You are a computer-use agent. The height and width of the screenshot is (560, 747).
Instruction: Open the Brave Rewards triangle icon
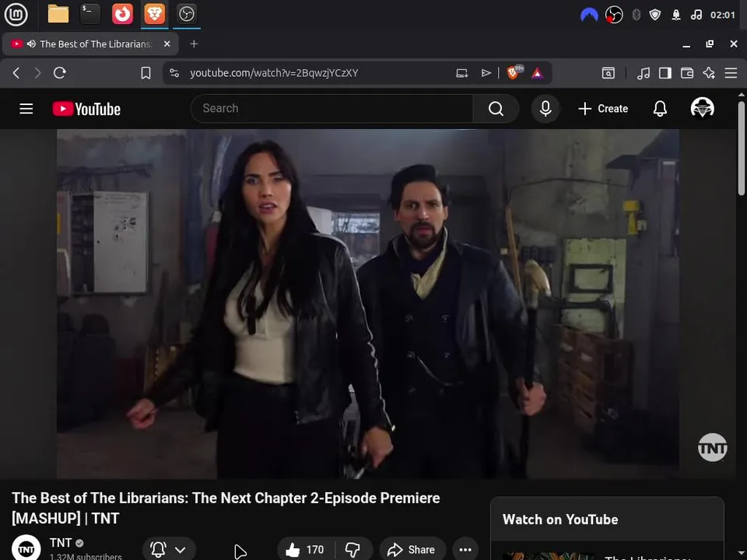(x=538, y=73)
